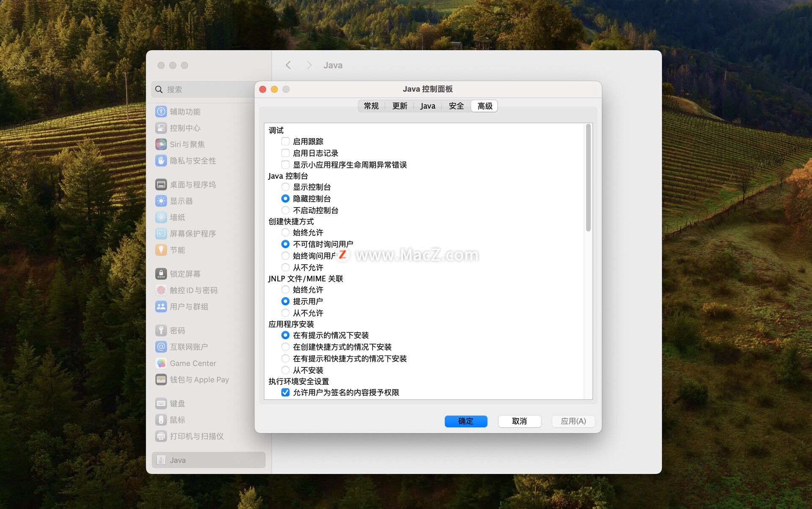
Task: Go back with the left chevron in System Settings
Action: coord(288,65)
